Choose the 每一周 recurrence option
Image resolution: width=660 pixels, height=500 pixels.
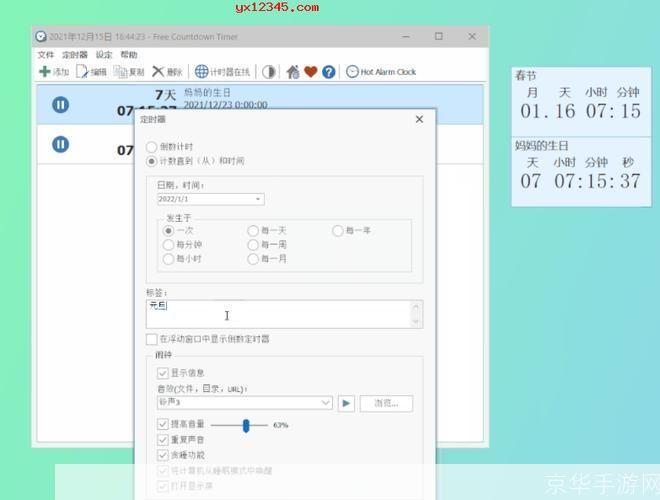point(253,245)
